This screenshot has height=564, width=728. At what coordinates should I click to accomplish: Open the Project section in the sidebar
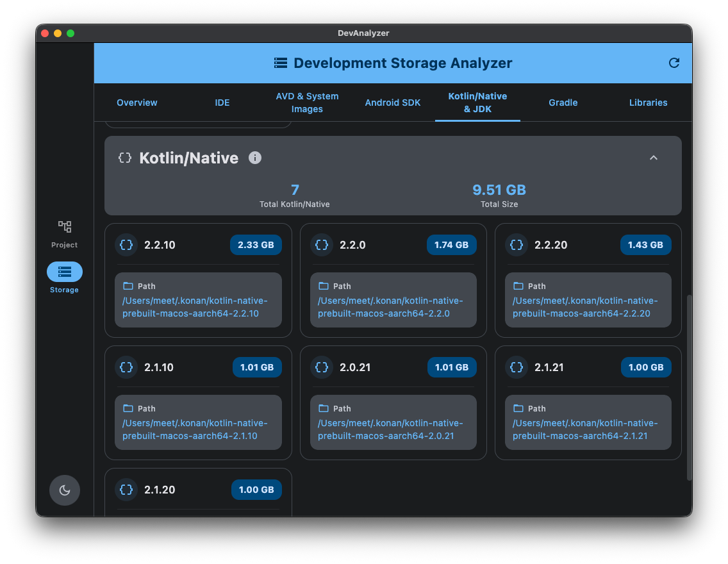tap(65, 235)
